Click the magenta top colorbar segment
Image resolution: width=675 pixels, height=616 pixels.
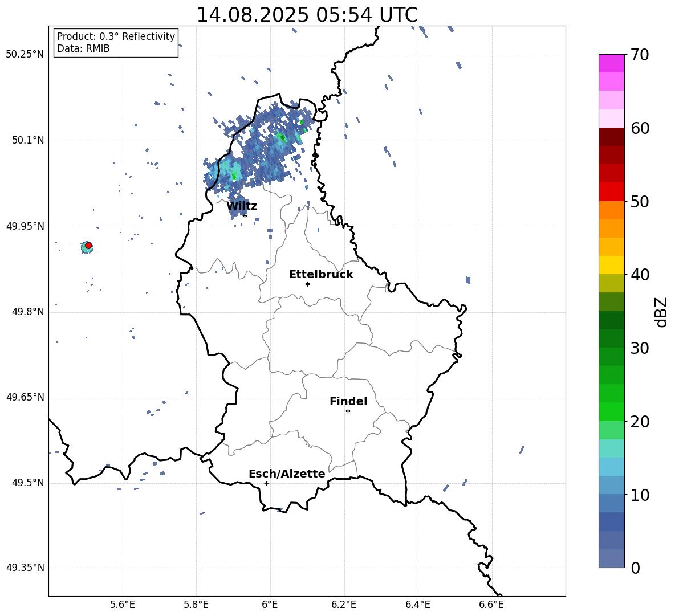tap(611, 63)
